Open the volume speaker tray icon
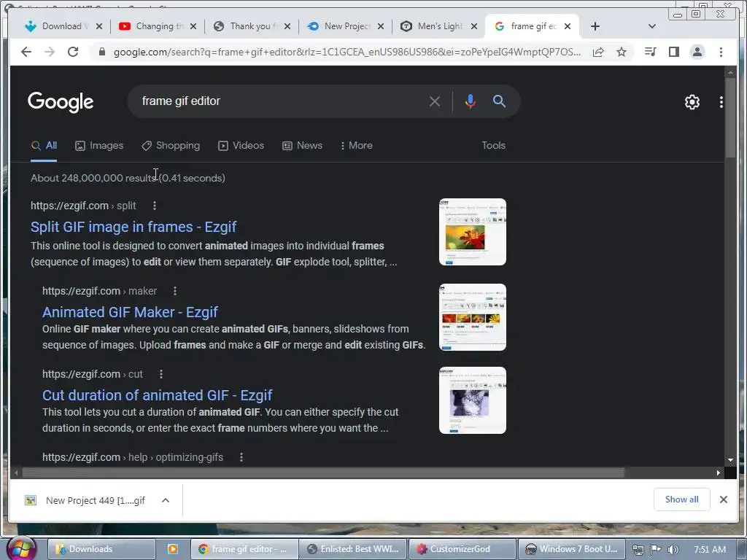 (673, 550)
